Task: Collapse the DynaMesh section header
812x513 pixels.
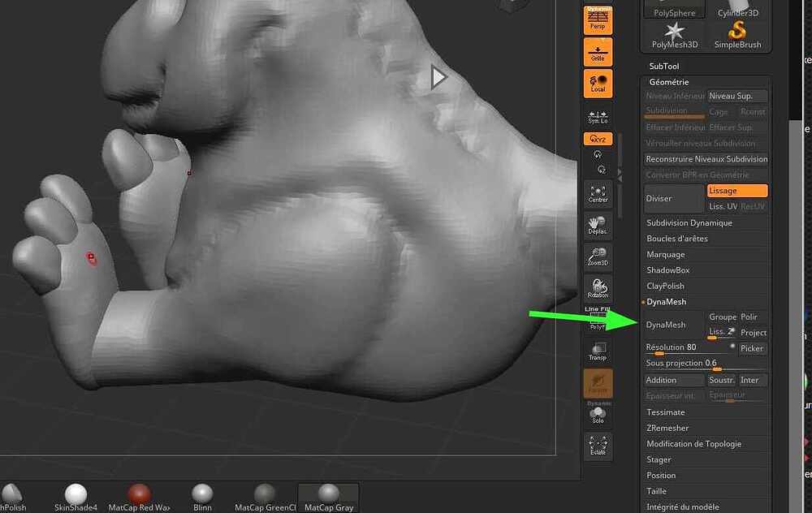Action: pos(666,302)
